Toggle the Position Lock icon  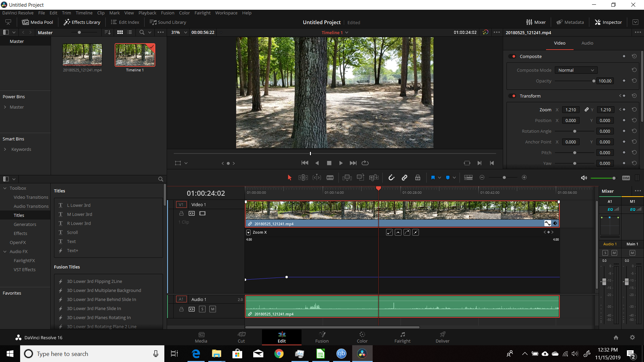pos(418,178)
